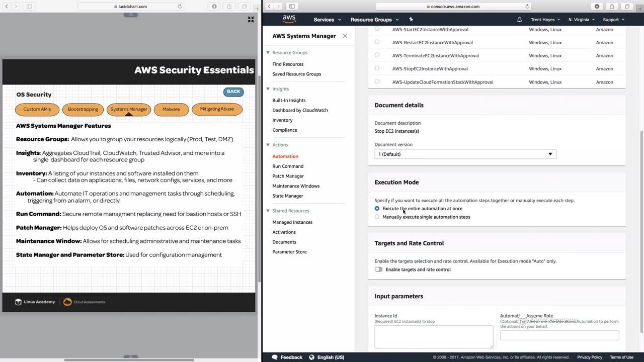Show tab overview in the Lucidchart browser window
Image resolution: width=644 pixels, height=362 pixels.
[245, 7]
